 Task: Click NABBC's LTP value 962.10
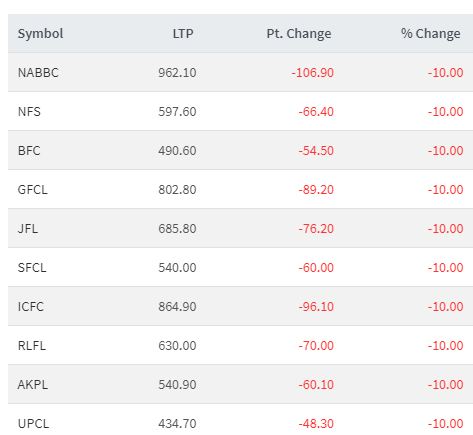tap(177, 73)
